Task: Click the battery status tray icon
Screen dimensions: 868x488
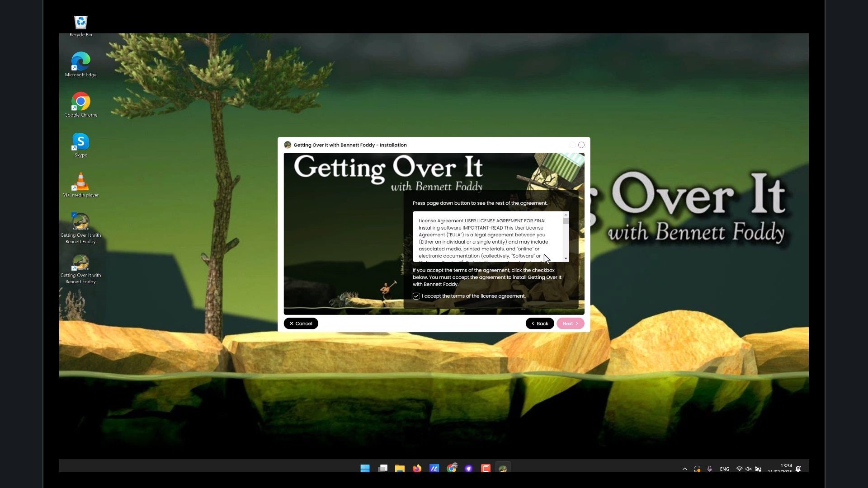Action: click(758, 469)
